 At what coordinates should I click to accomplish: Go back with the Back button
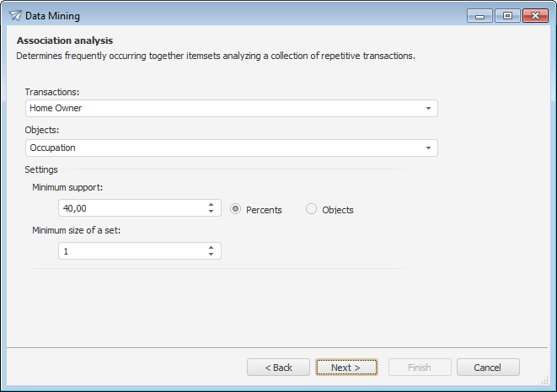(x=279, y=368)
